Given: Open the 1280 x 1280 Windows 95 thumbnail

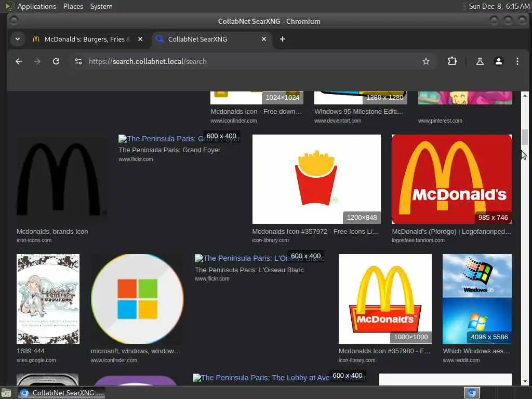Looking at the screenshot, I should 361,98.
